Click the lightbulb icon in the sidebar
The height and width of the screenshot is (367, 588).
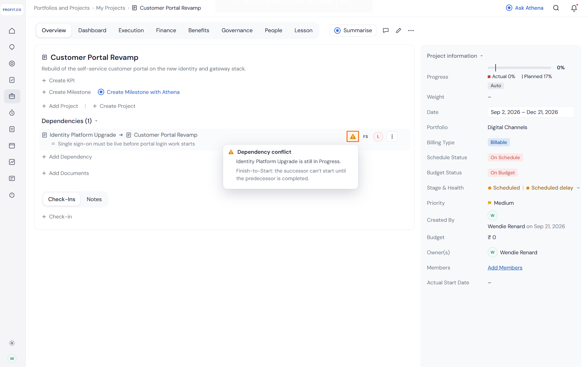tap(12, 47)
